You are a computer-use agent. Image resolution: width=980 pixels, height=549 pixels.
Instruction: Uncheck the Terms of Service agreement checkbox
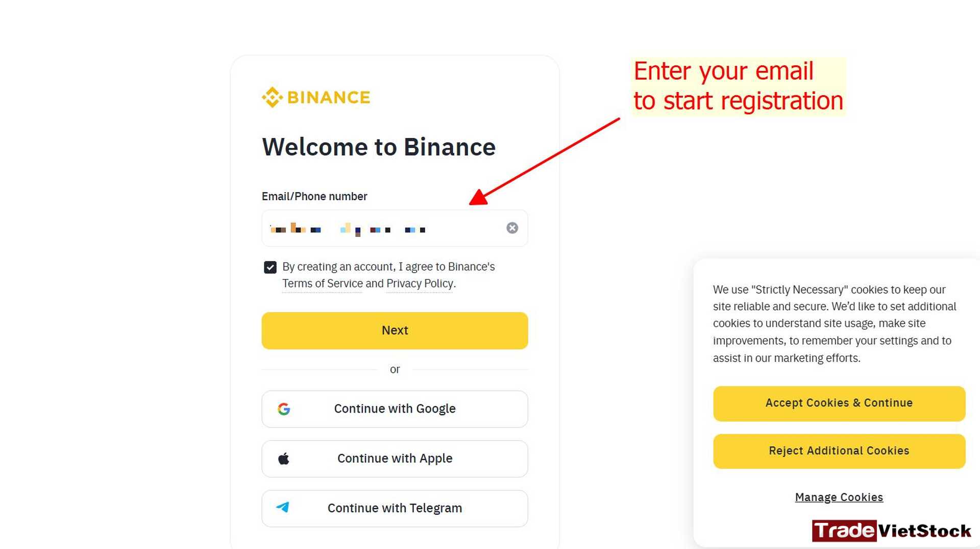click(270, 267)
